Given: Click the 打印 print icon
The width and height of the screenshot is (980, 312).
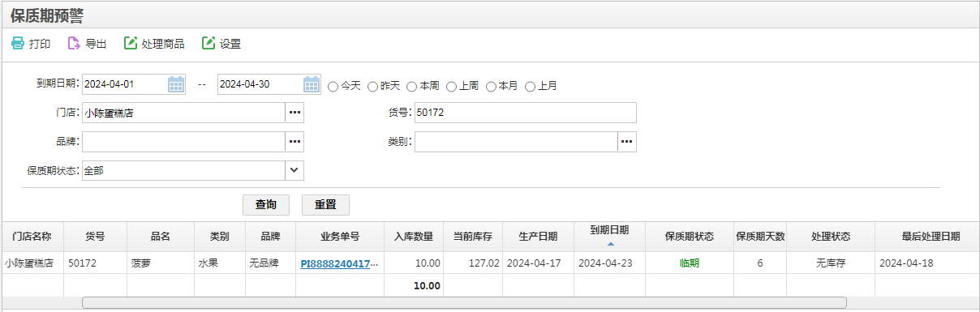Looking at the screenshot, I should [x=18, y=44].
